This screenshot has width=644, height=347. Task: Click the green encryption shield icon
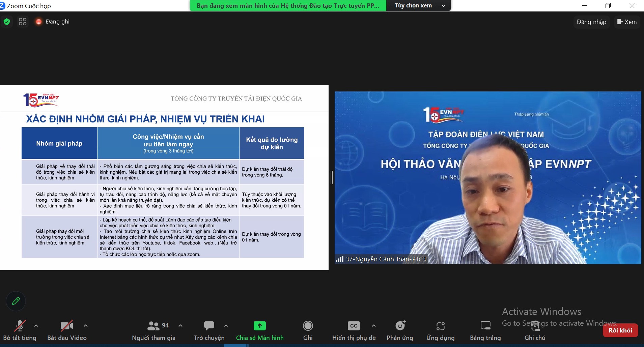(x=7, y=22)
